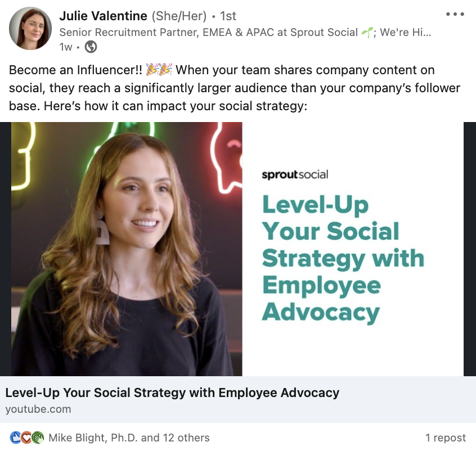
Task: View the '1 repost' list
Action: (446, 438)
